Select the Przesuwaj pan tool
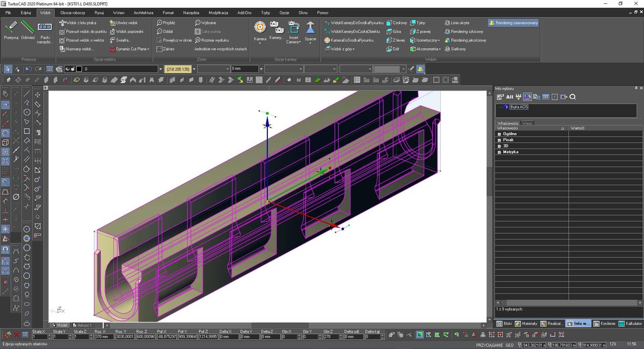Image resolution: width=644 pixels, height=349 pixels. click(11, 27)
